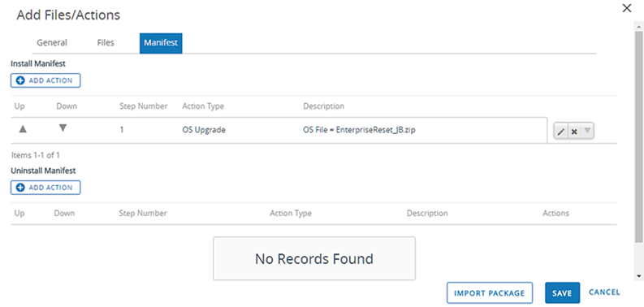Select the Manifest tab
This screenshot has height=307, width=644.
tap(161, 43)
